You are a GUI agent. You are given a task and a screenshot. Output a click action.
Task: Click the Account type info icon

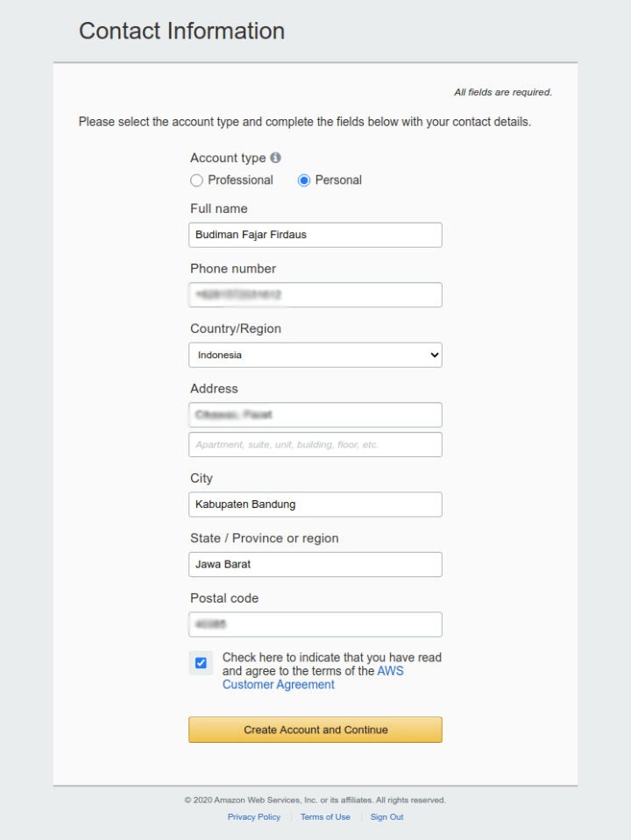(x=275, y=158)
